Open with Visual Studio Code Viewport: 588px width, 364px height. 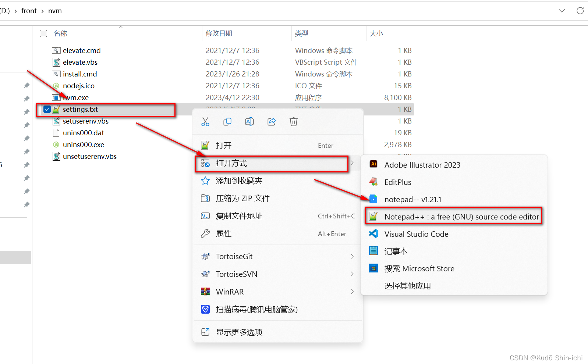(x=454, y=234)
